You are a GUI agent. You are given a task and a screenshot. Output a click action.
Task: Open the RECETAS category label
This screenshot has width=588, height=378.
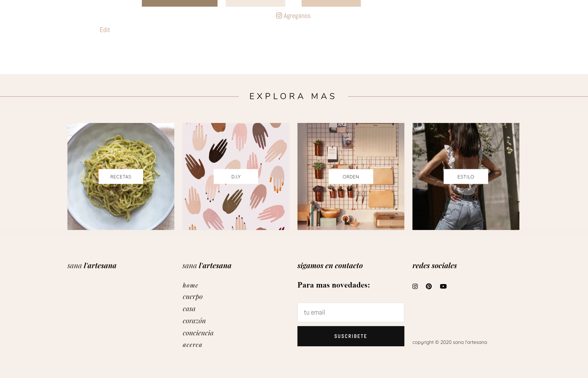pyautogui.click(x=121, y=176)
